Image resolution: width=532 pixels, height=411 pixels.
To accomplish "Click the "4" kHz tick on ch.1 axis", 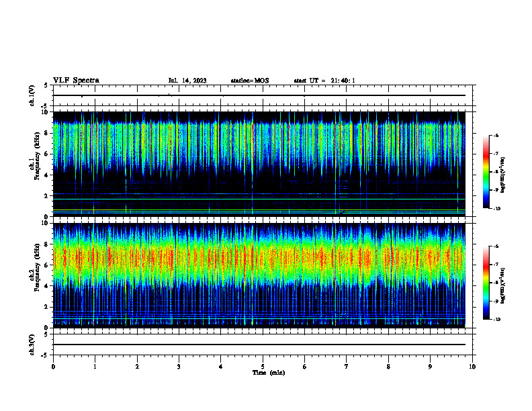I will click(47, 175).
